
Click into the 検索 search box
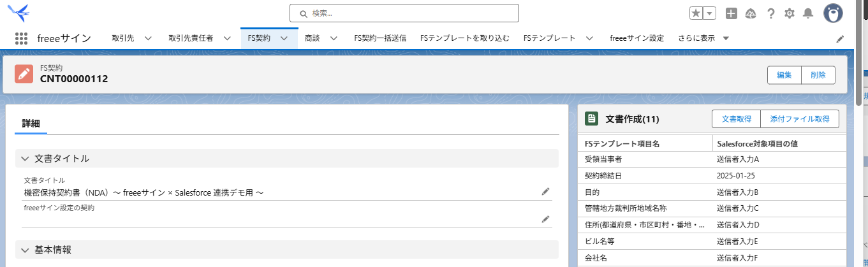[x=404, y=13]
